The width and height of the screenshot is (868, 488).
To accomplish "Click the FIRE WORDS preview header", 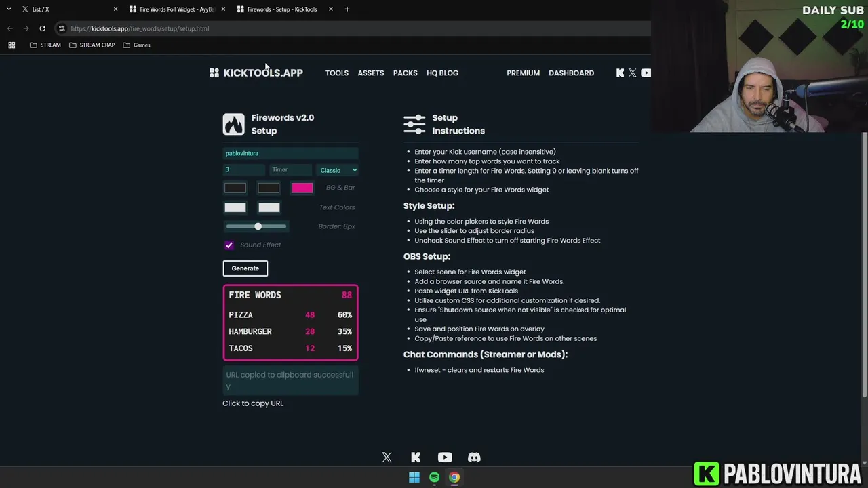I will coord(290,295).
